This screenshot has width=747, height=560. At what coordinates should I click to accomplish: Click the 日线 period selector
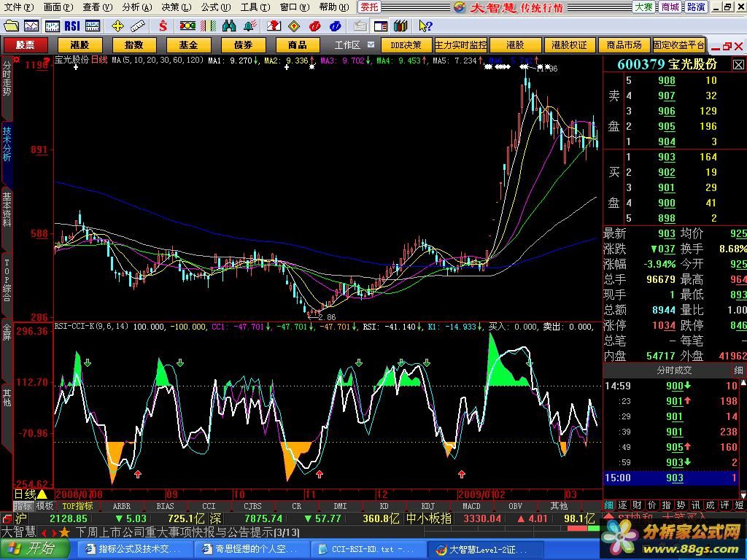(x=30, y=494)
